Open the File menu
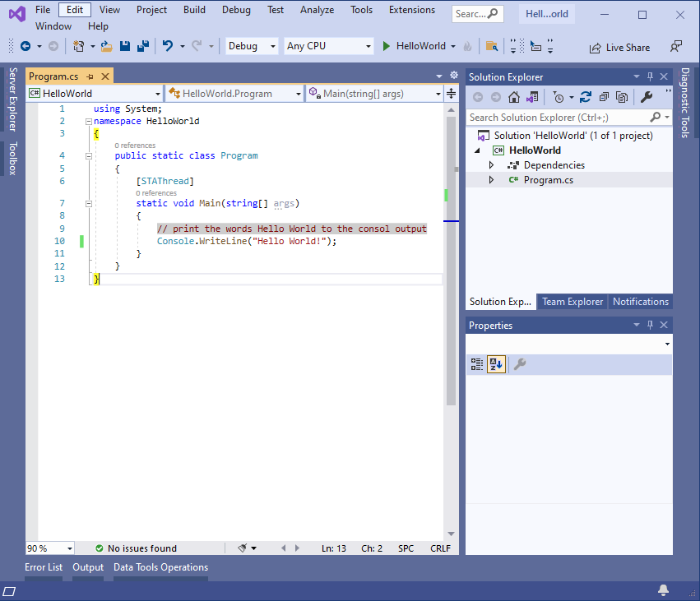The width and height of the screenshot is (700, 601). pos(43,10)
